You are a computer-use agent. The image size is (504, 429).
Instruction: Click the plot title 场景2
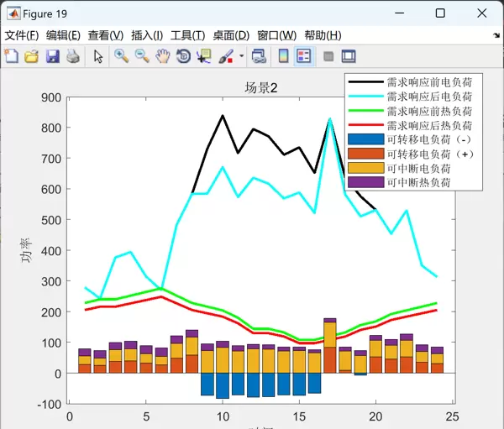(261, 87)
